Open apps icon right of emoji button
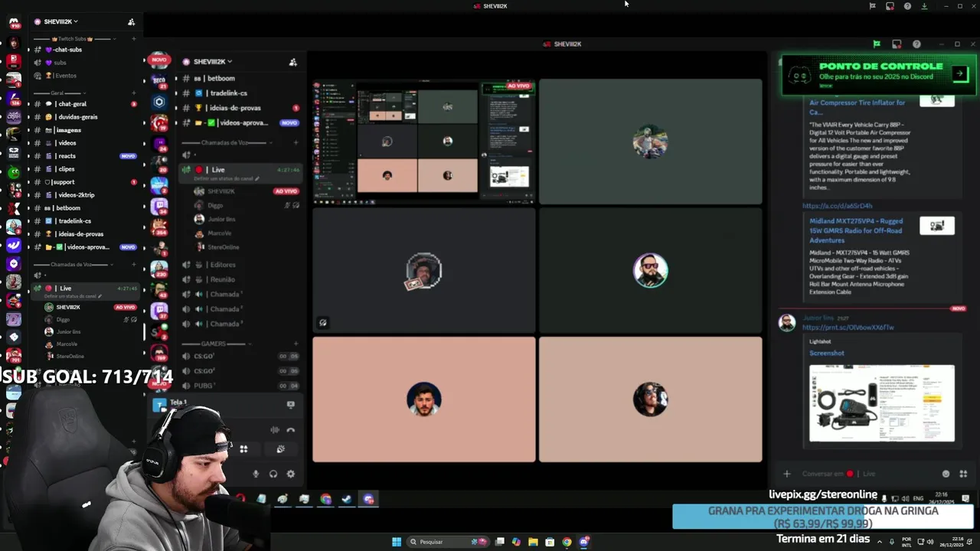 [x=963, y=474]
